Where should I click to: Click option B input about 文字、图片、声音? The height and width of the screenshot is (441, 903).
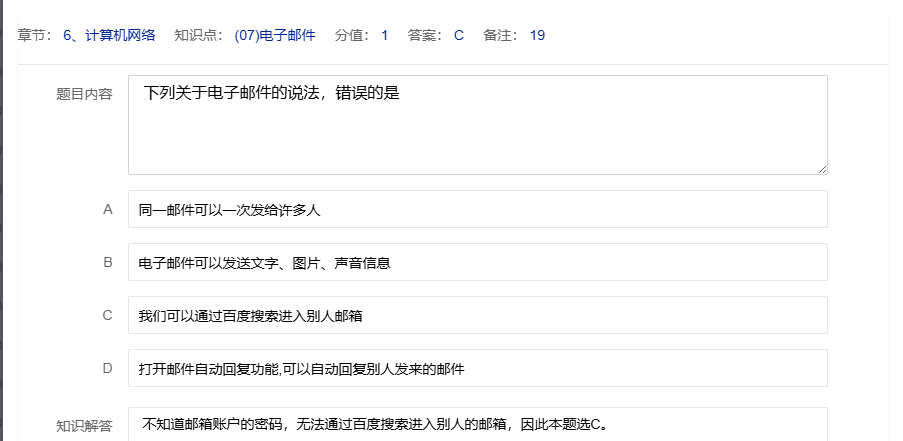coord(477,263)
